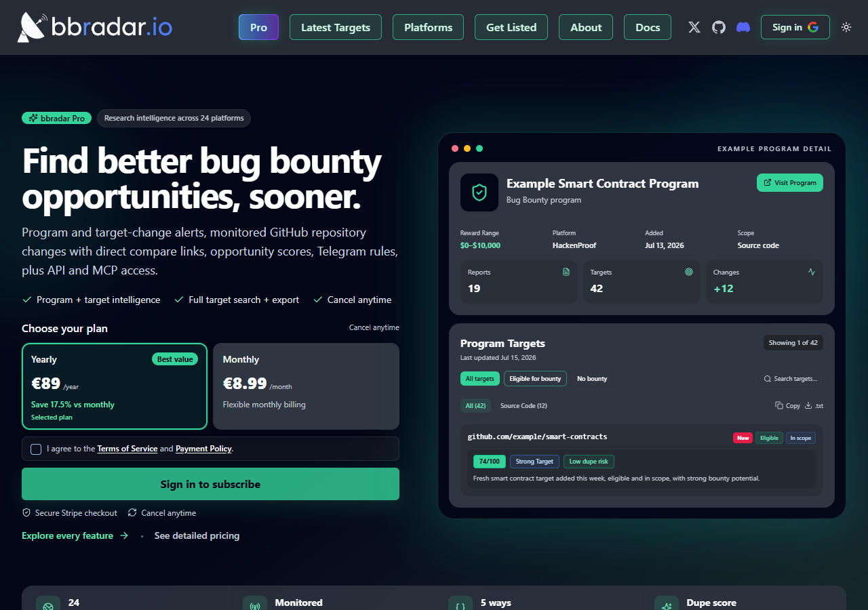868x610 pixels.
Task: Select the Monthly €8.99 plan
Action: [306, 386]
